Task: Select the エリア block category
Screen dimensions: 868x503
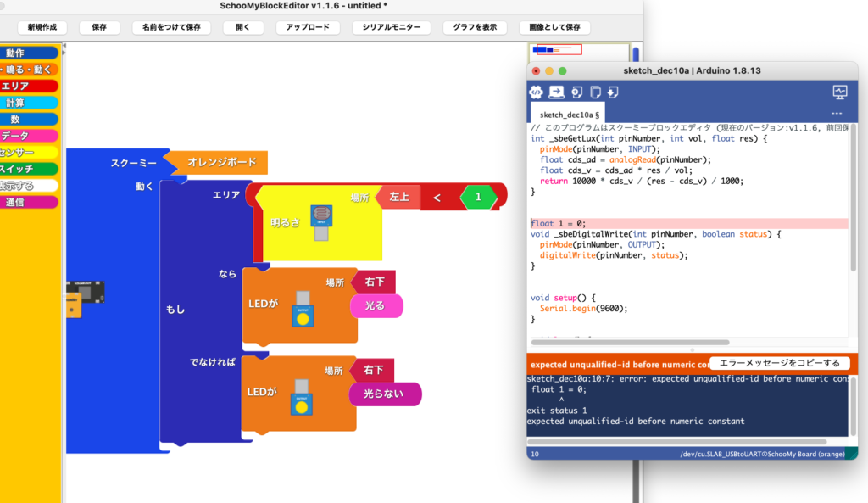Action: [29, 86]
